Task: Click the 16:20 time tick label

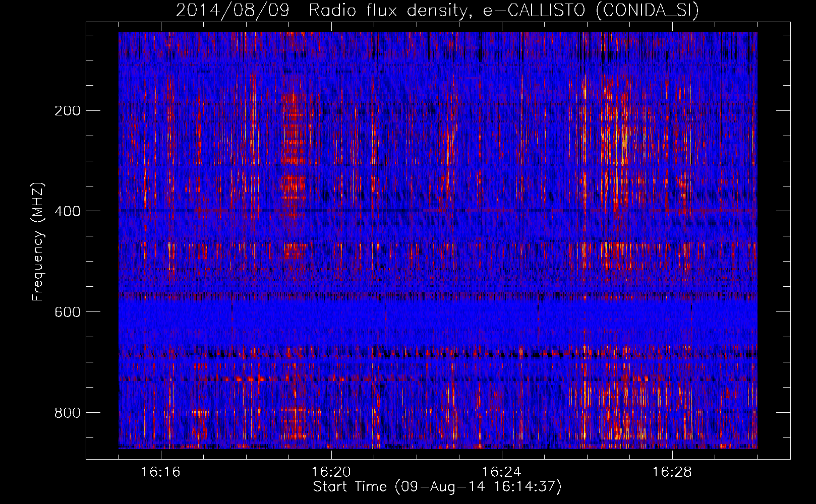Action: tap(331, 472)
